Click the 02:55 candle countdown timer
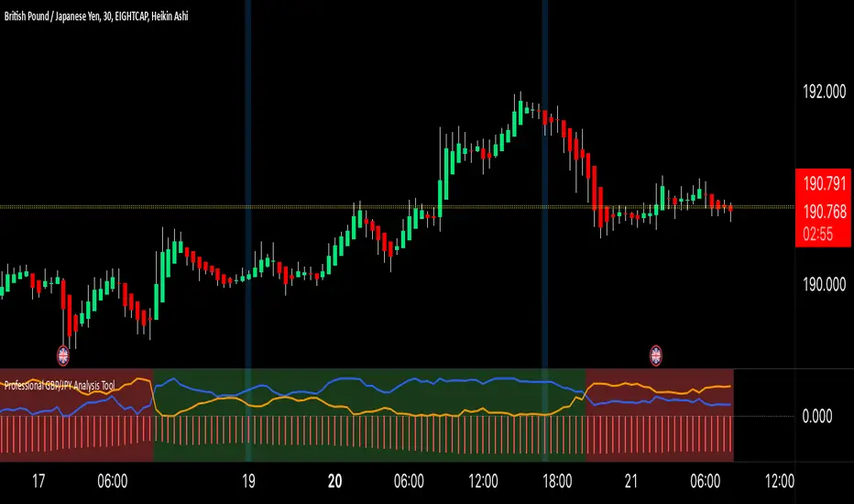Screen dimensions: 854x504 (x=817, y=235)
